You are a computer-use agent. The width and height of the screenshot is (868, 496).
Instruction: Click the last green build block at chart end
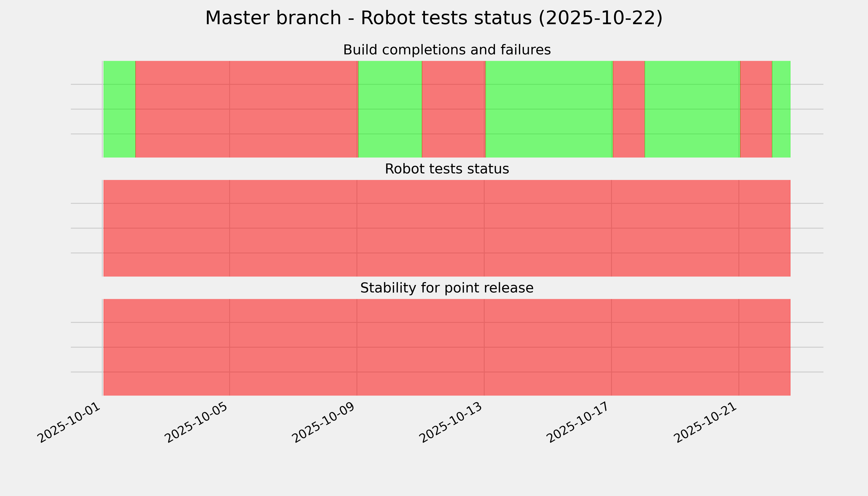tap(781, 109)
